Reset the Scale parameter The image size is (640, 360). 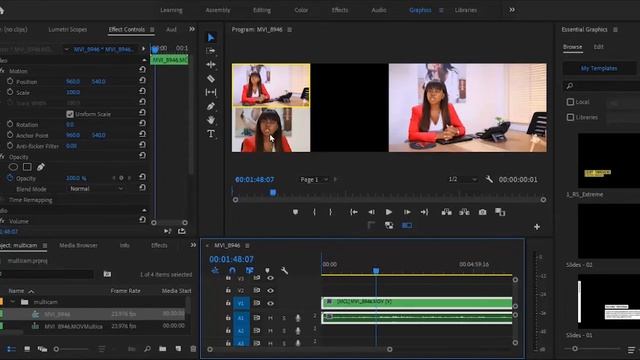142,91
